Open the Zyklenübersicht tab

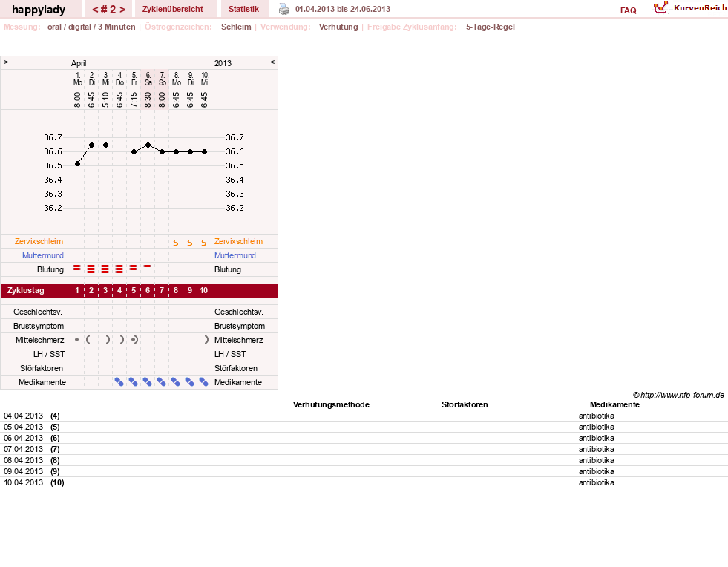173,10
